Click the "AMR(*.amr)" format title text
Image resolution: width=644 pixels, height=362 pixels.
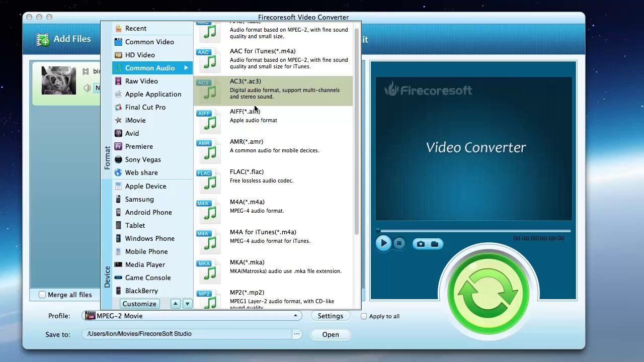click(x=247, y=141)
